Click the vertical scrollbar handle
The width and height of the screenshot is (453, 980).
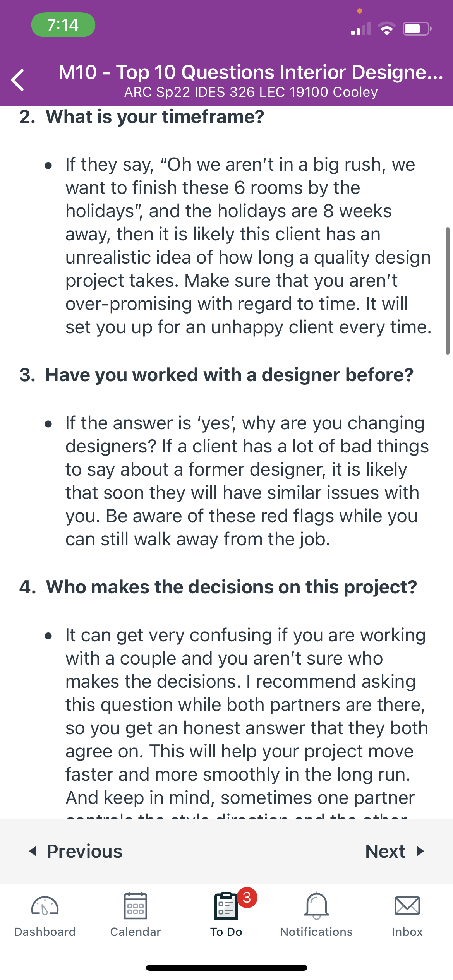[448, 291]
